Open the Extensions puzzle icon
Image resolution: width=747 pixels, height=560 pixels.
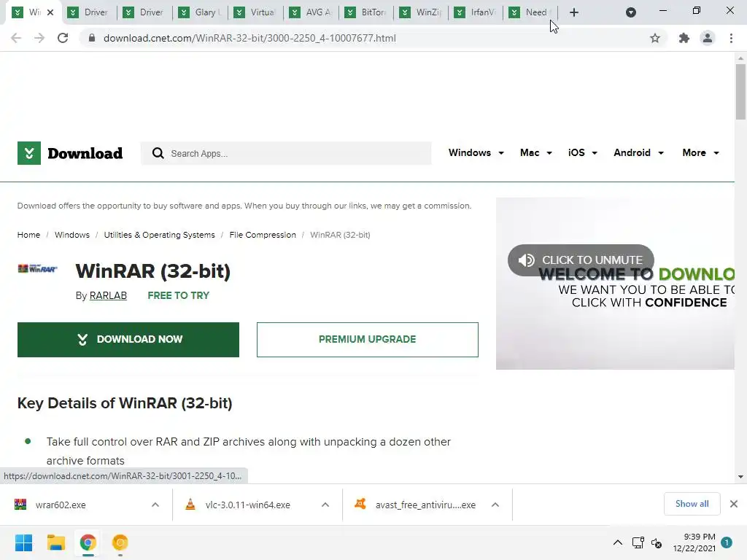[684, 38]
